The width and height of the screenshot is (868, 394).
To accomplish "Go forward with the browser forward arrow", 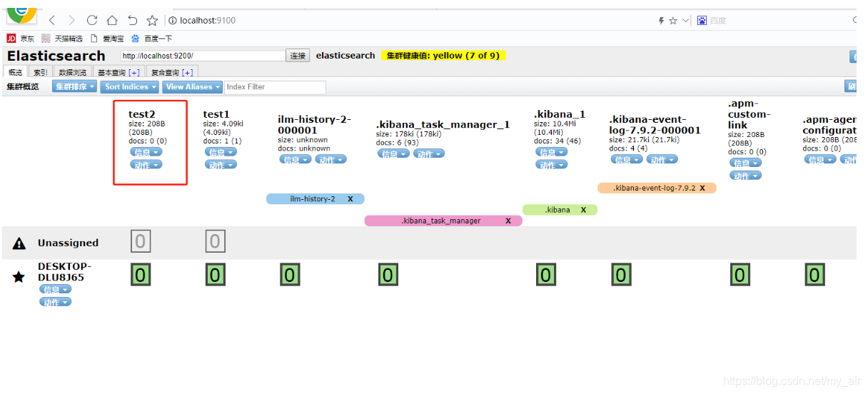I will click(71, 20).
